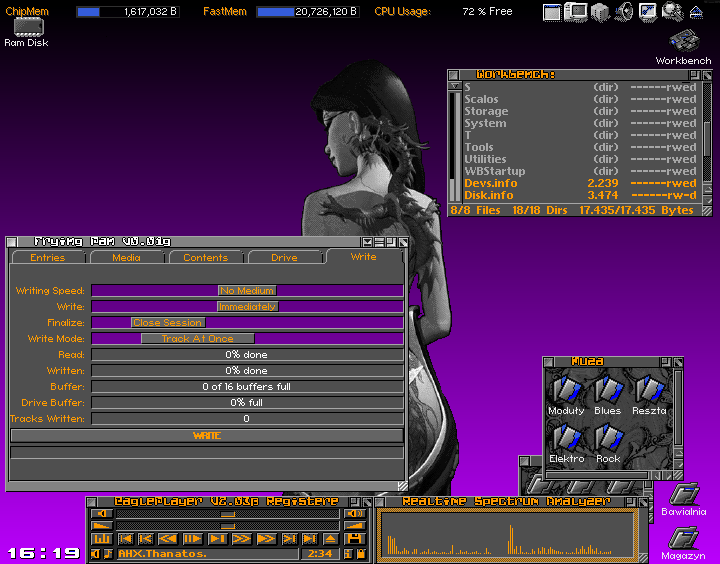Click the computer icon in top toolbar

(x=576, y=12)
